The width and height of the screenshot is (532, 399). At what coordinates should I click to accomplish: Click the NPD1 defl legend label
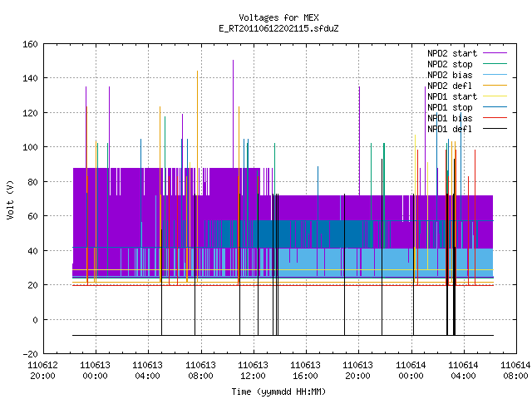(x=450, y=130)
